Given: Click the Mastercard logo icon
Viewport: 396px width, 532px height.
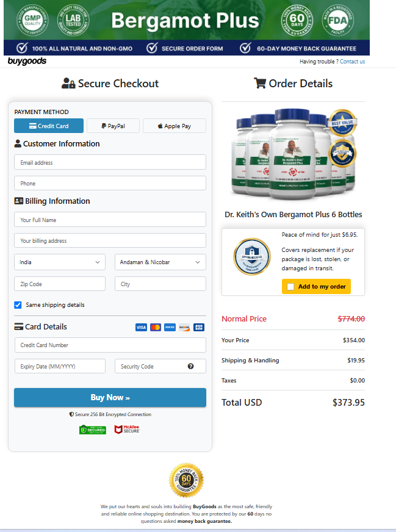Looking at the screenshot, I should tap(156, 328).
